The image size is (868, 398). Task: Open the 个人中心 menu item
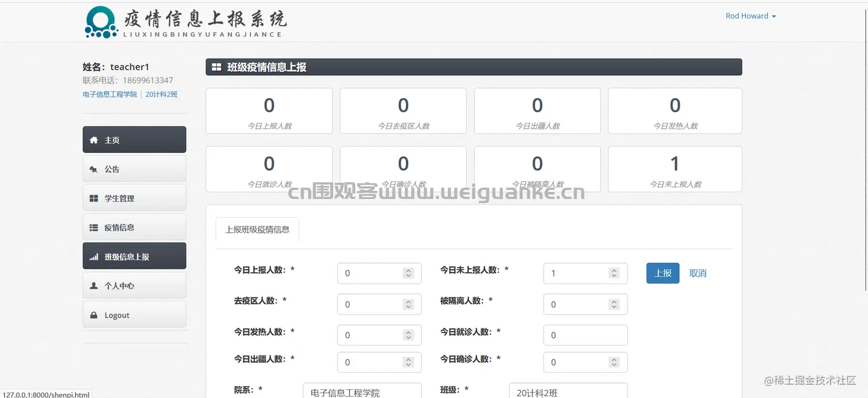click(134, 285)
